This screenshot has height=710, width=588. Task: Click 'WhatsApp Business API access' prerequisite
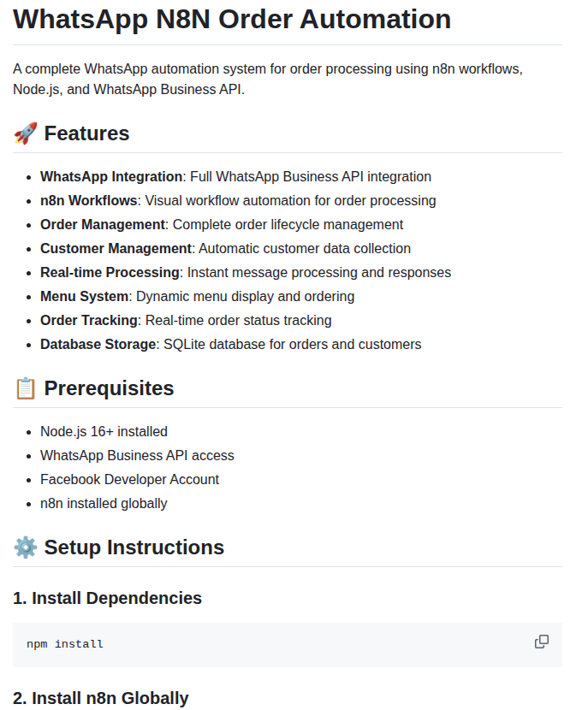137,456
